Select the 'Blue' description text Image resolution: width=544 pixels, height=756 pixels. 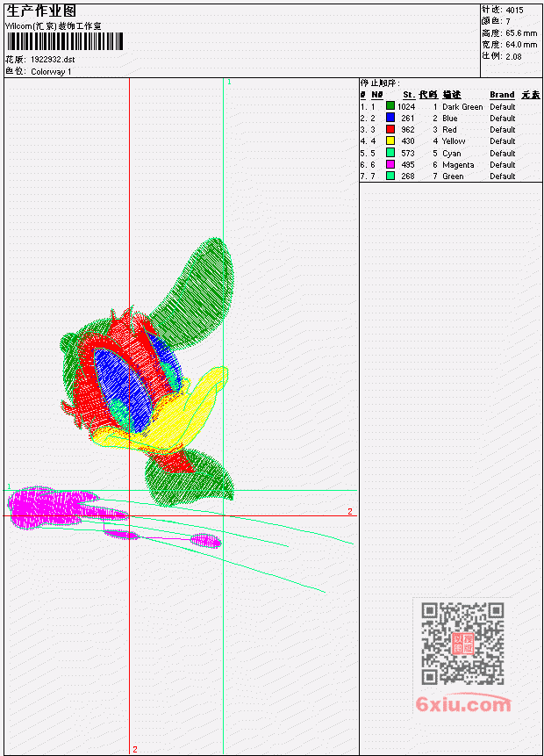449,119
